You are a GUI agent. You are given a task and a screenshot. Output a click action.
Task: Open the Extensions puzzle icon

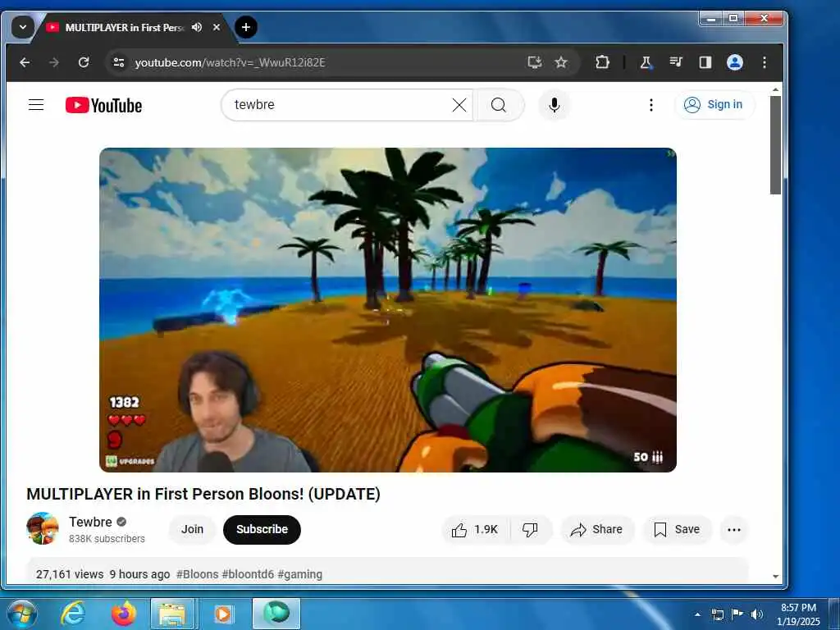(x=602, y=62)
